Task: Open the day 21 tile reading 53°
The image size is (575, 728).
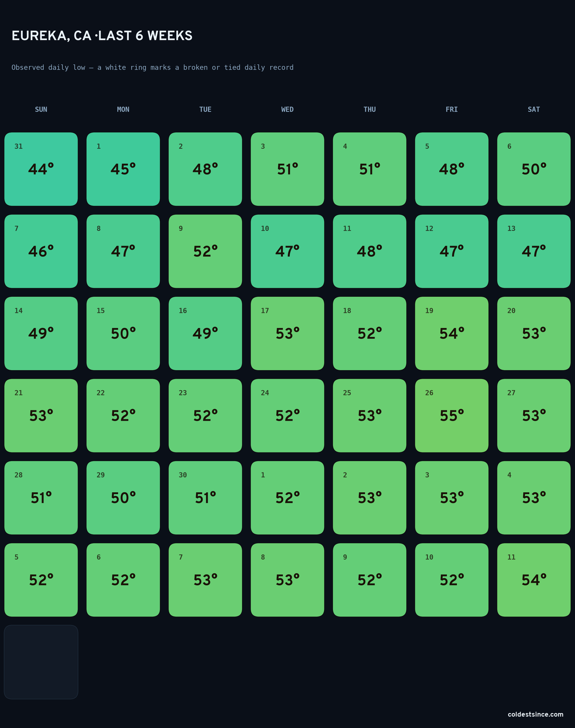Action: 41,416
